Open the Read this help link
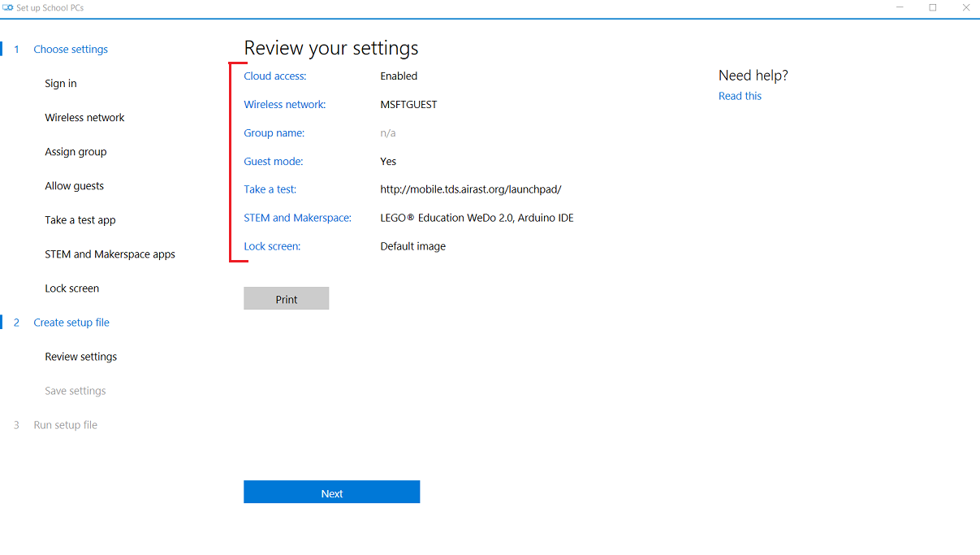 tap(740, 96)
